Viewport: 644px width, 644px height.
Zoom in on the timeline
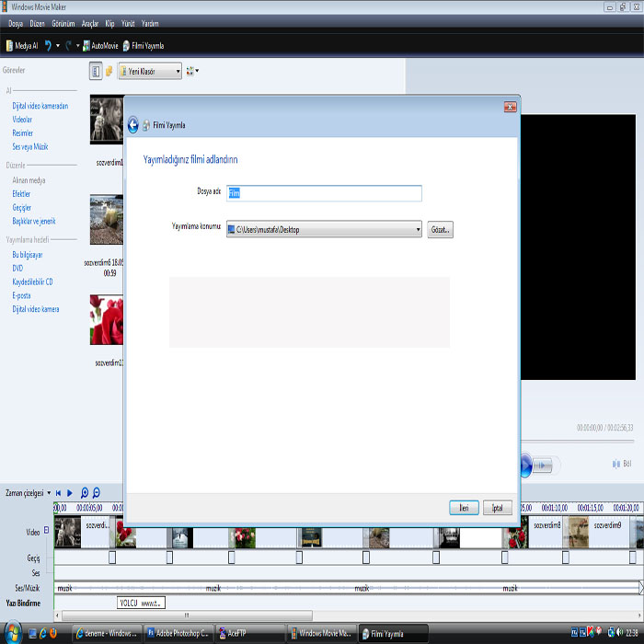(85, 493)
